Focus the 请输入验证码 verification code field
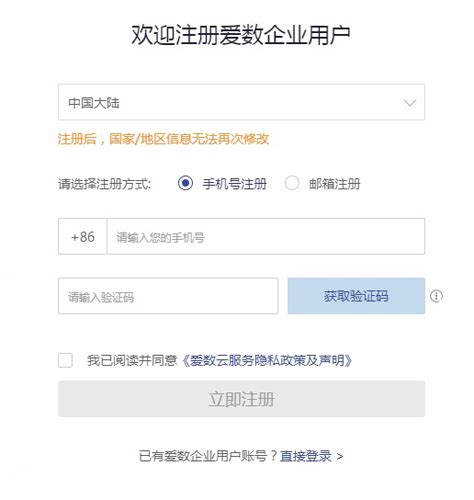 click(168, 296)
